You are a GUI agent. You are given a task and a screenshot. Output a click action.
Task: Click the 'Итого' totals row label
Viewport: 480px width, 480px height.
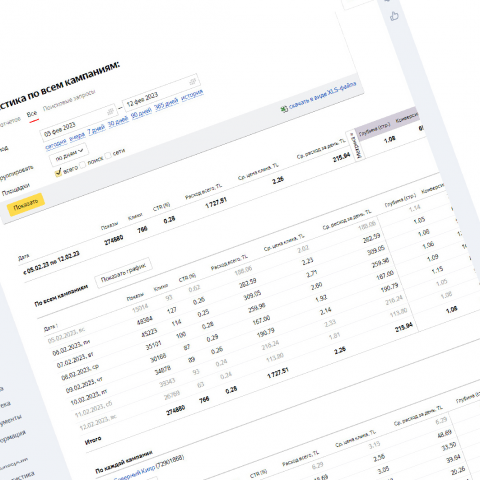click(93, 441)
